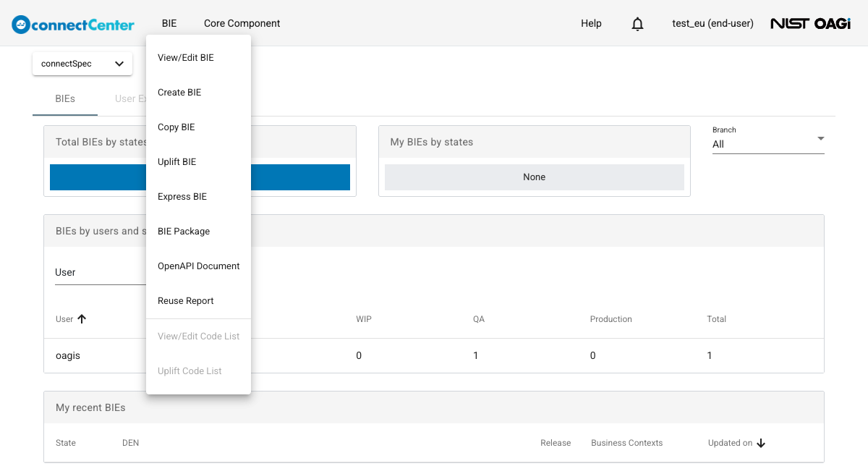Choose Create BIE menu entry

point(198,93)
